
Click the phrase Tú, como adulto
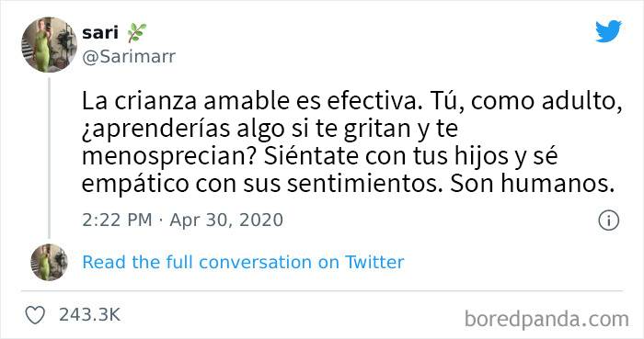point(526,101)
